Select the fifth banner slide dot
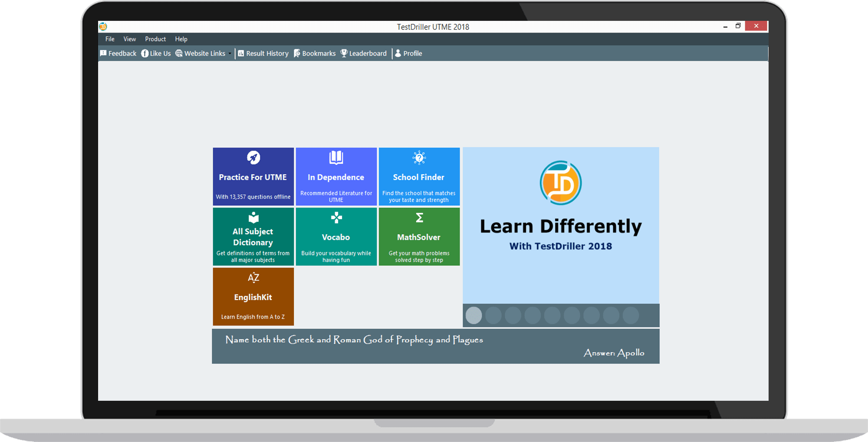Screen dimensions: 868x442 pos(552,315)
